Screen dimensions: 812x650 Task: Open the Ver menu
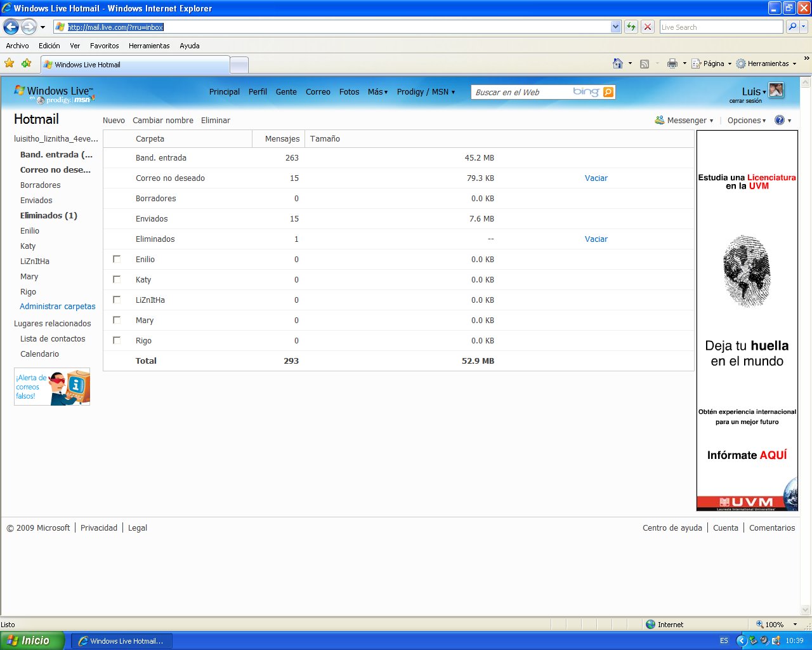[x=75, y=46]
